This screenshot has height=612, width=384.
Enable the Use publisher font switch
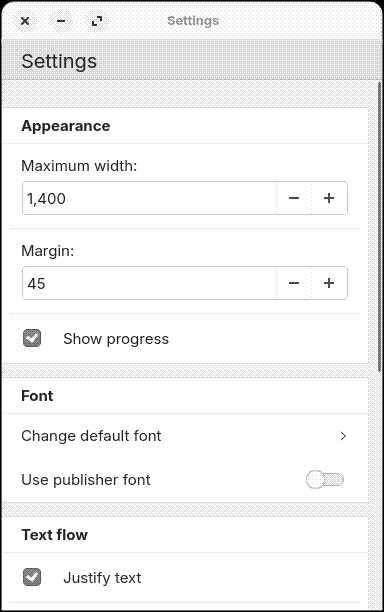point(325,480)
